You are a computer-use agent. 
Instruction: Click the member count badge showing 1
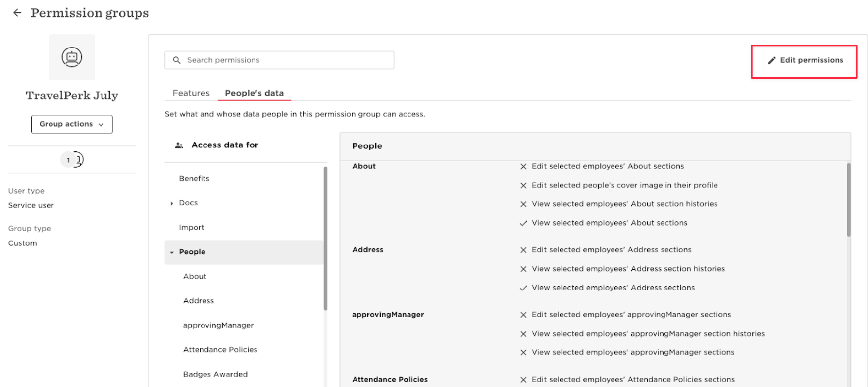pos(68,160)
